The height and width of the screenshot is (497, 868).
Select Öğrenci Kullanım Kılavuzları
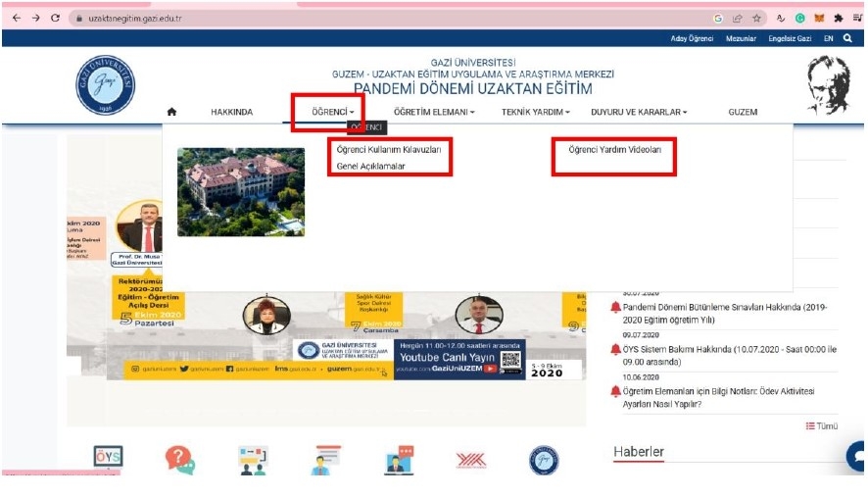[x=389, y=150]
